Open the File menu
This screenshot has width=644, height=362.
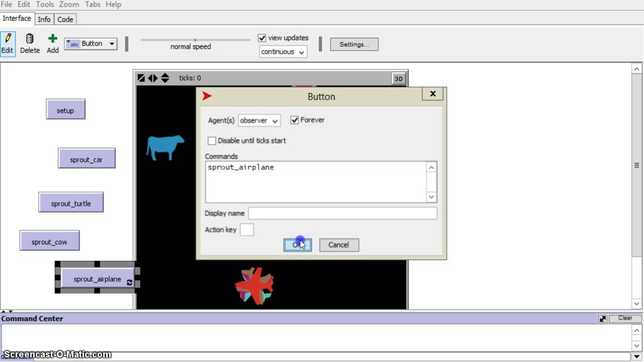(6, 5)
